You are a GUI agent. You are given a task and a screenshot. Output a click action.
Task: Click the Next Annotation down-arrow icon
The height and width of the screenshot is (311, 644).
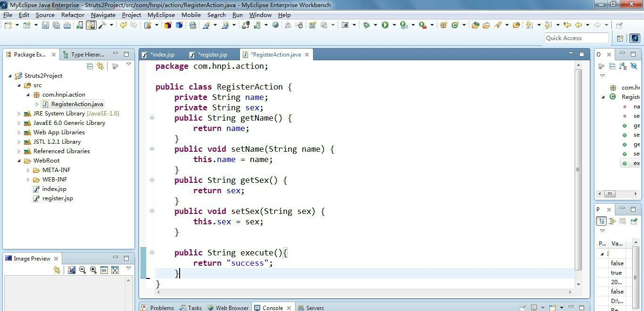coord(528,25)
